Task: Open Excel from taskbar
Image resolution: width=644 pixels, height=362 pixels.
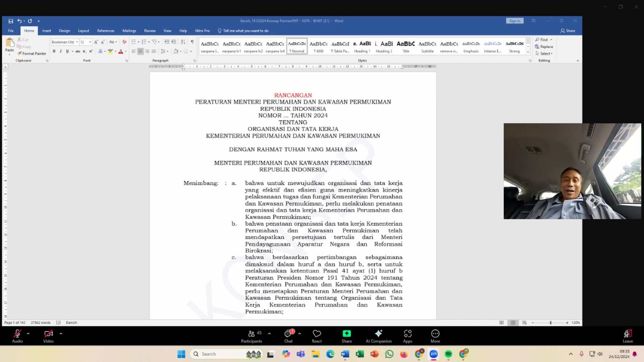Action: tap(360, 354)
